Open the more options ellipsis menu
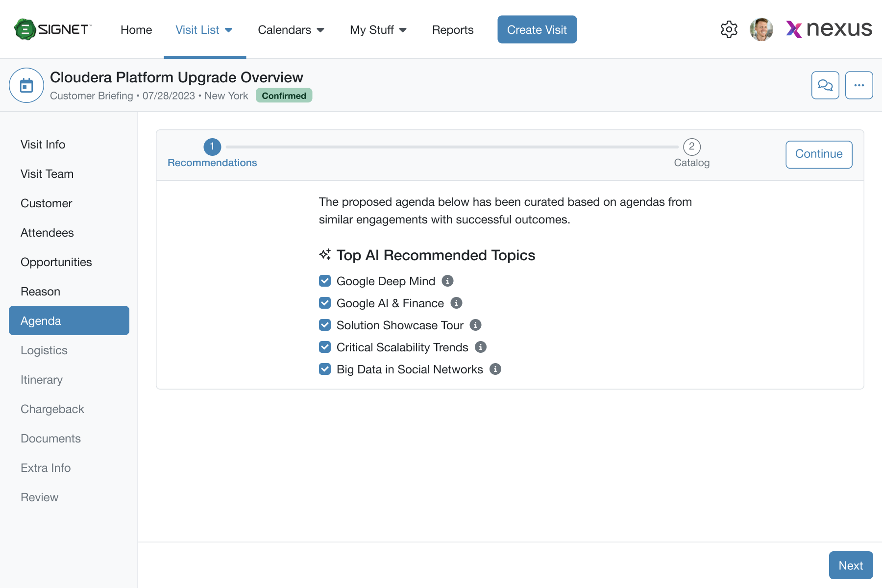Screen dimensions: 882x588 859,85
